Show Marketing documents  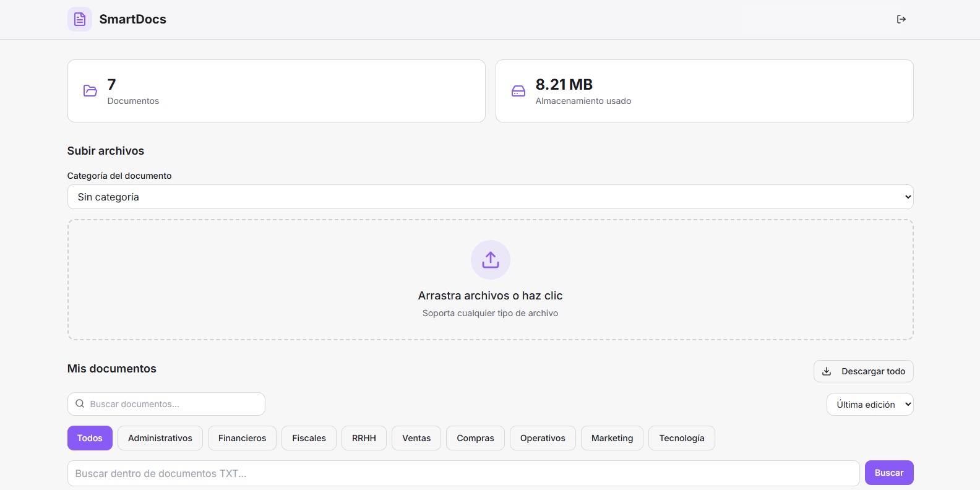pos(612,438)
